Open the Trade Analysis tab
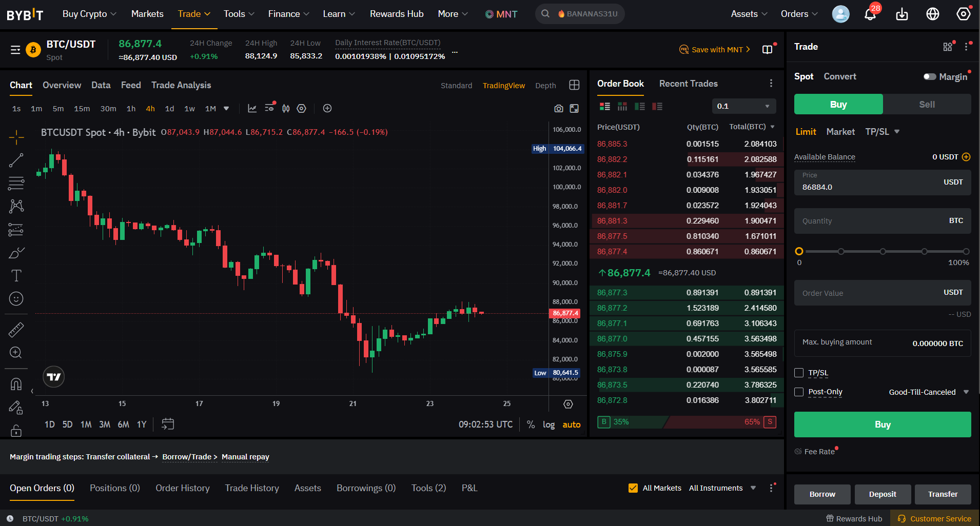 pos(181,85)
